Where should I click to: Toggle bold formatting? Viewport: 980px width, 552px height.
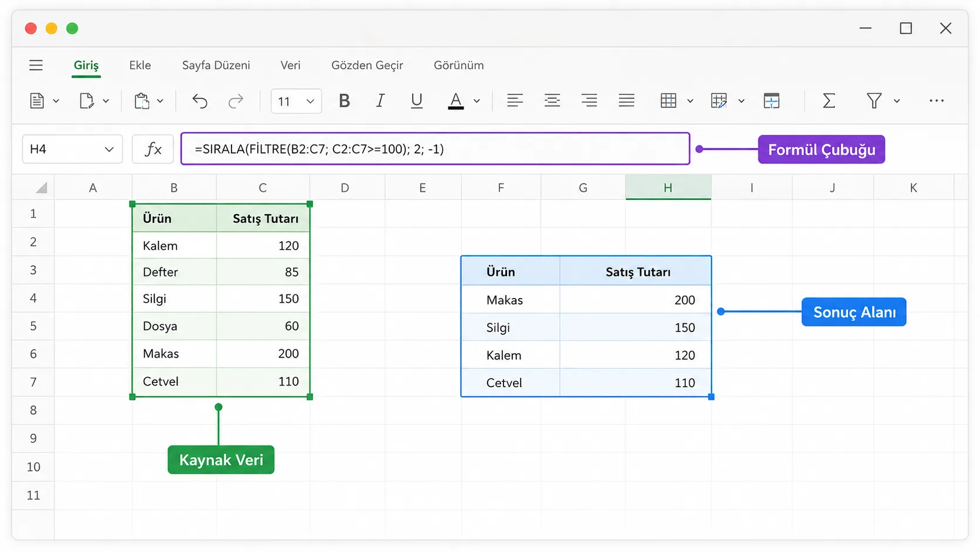pos(344,101)
